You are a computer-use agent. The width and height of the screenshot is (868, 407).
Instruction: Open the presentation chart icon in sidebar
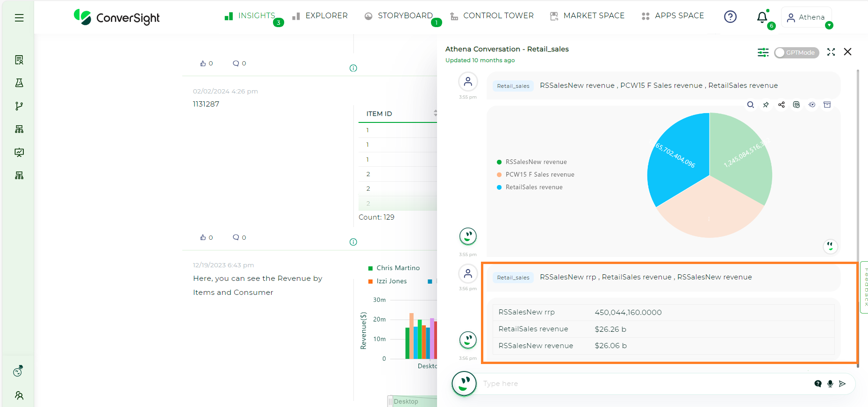(x=19, y=152)
